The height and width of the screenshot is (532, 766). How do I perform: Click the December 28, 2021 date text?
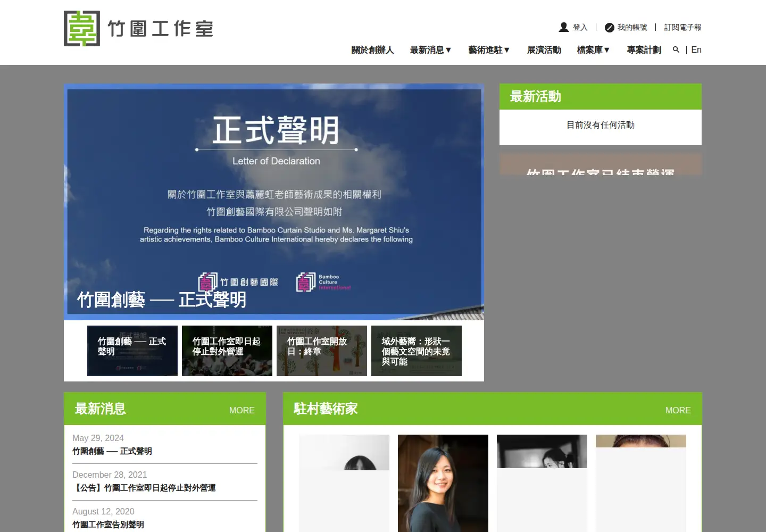coord(110,475)
